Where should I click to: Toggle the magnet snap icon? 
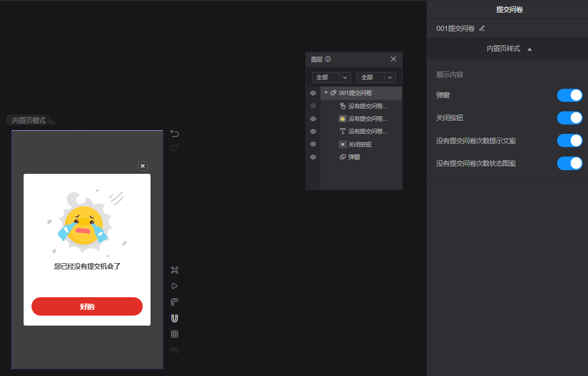click(x=174, y=318)
